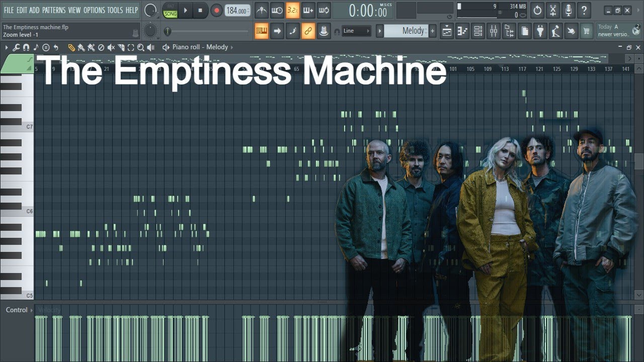Image resolution: width=644 pixels, height=362 pixels.
Task: Open the EDIT menu
Action: click(22, 10)
